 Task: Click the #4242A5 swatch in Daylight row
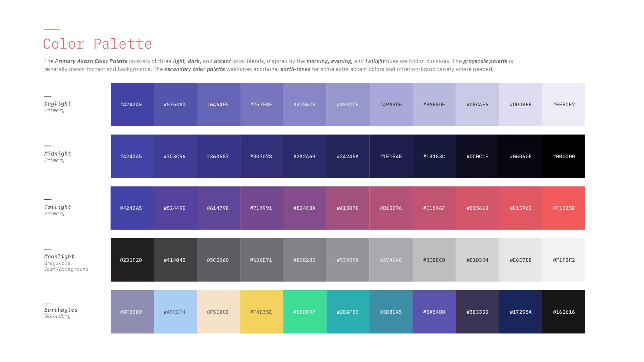pos(132,104)
